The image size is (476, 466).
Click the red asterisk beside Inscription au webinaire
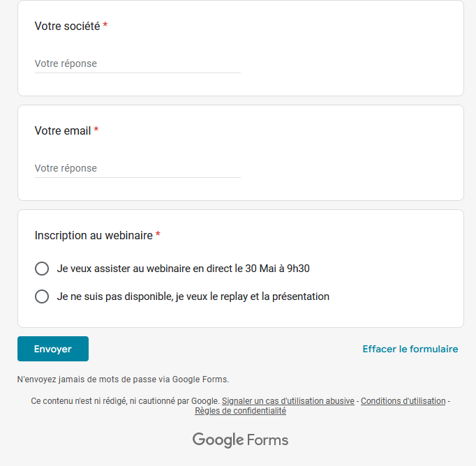158,234
